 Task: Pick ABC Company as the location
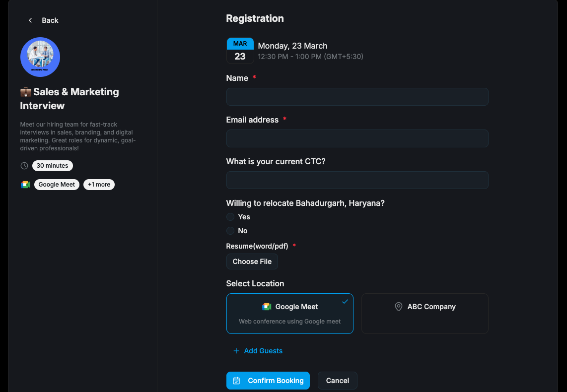coord(425,314)
